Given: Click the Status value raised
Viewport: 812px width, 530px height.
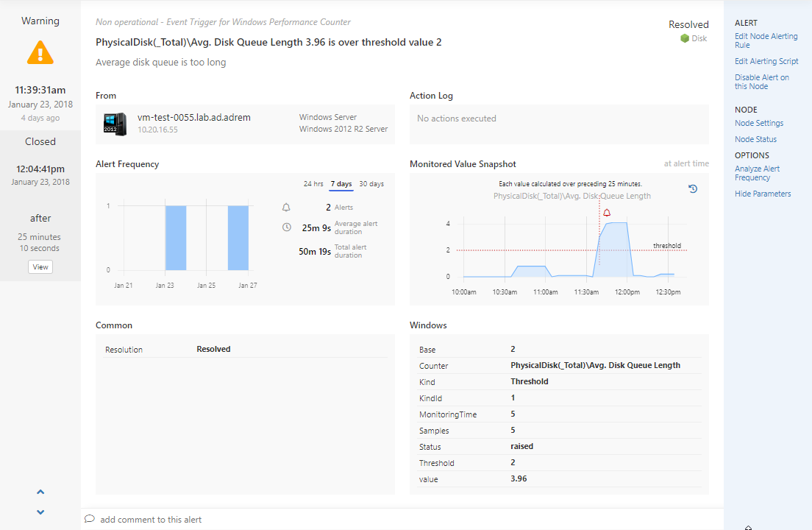Looking at the screenshot, I should (x=521, y=446).
